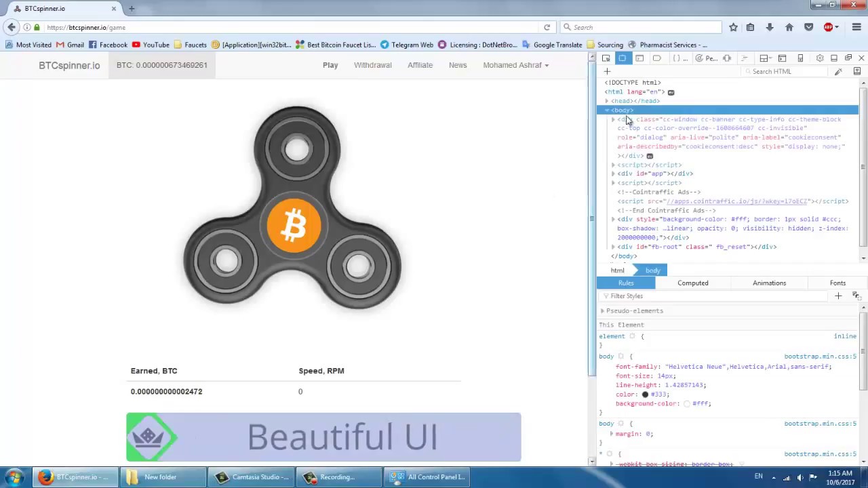Open the Memory panel chip icon
The width and height of the screenshot is (868, 488).
pos(727,58)
